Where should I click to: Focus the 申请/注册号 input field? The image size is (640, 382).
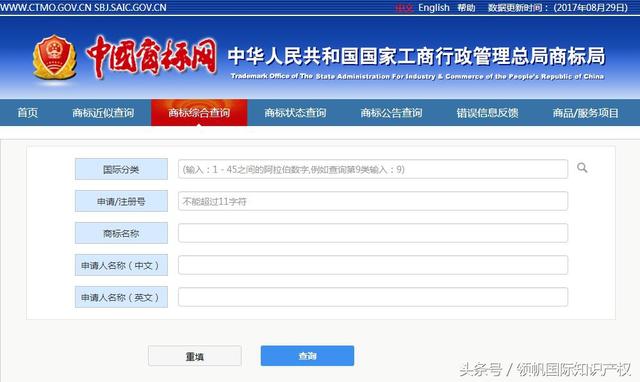click(373, 201)
